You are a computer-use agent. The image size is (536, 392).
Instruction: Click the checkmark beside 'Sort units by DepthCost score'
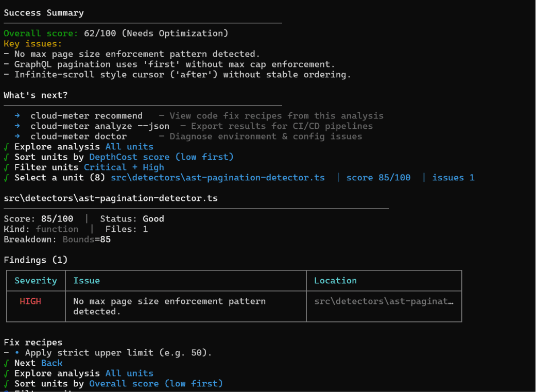pyautogui.click(x=6, y=157)
